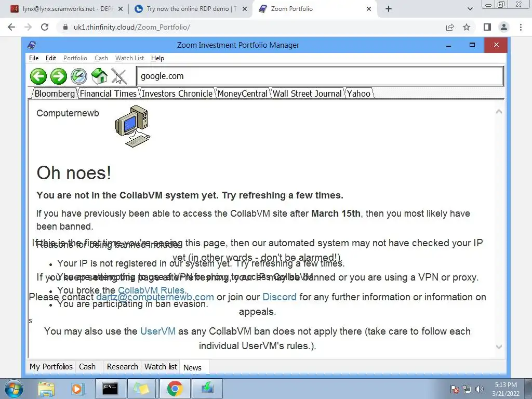Select the Financial Times tab

click(108, 94)
